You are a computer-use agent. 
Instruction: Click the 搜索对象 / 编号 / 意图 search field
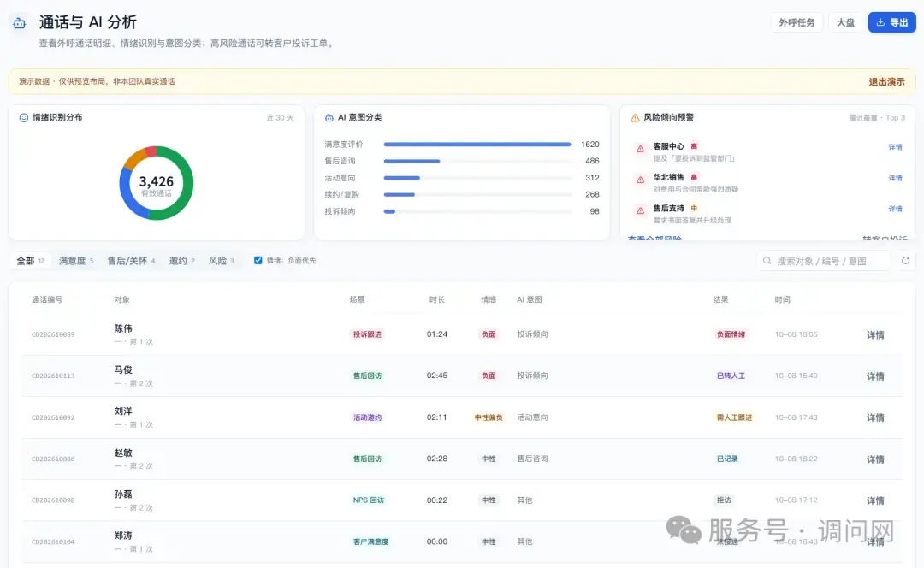pos(823,260)
